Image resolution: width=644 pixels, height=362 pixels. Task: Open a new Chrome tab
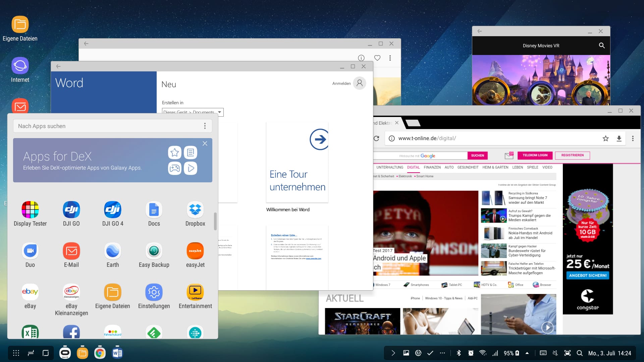pyautogui.click(x=413, y=123)
